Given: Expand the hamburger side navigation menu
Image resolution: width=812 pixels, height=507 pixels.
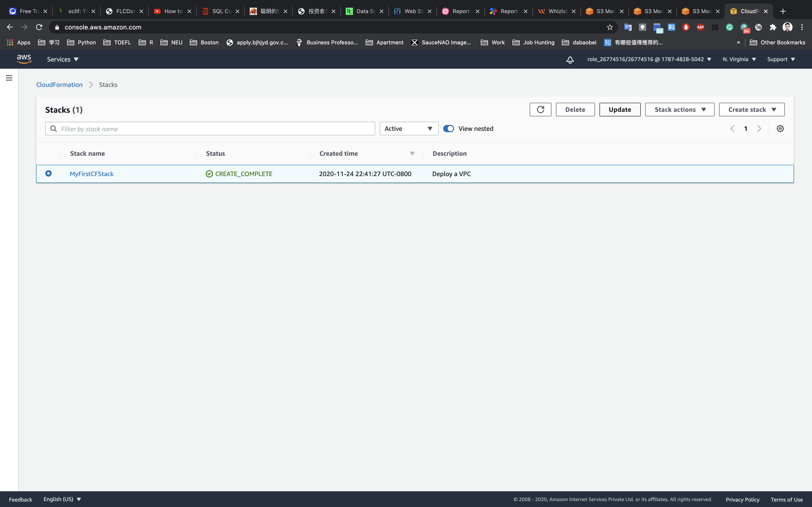Looking at the screenshot, I should point(9,78).
